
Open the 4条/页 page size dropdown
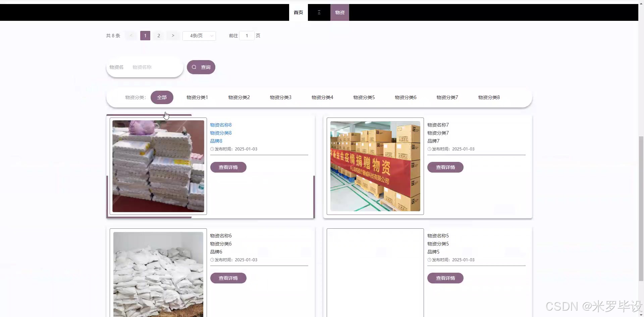[199, 36]
